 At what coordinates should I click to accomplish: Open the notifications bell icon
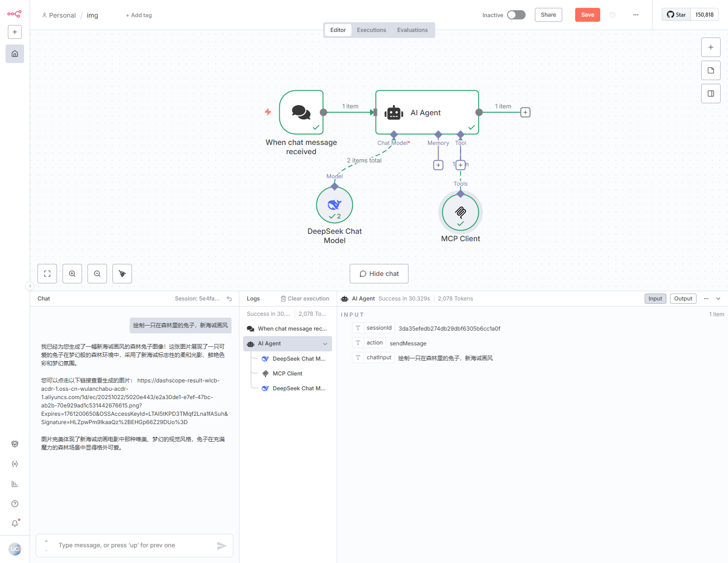(15, 524)
